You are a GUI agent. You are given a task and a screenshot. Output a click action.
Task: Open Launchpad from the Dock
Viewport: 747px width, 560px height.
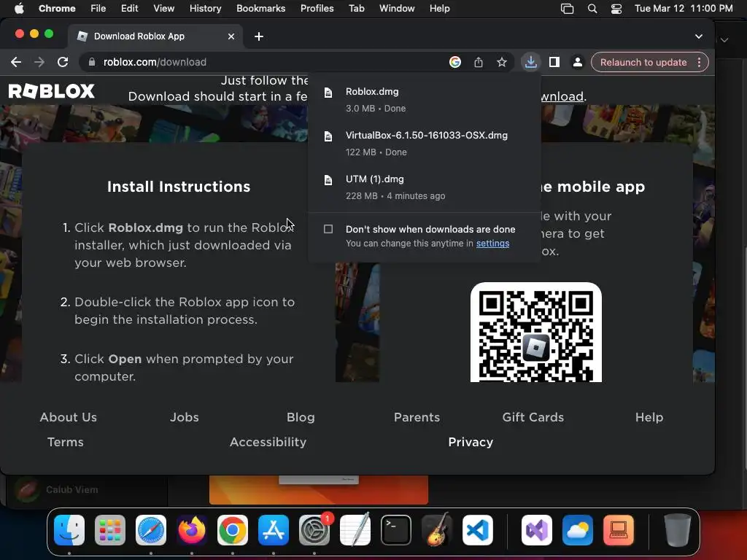click(110, 530)
